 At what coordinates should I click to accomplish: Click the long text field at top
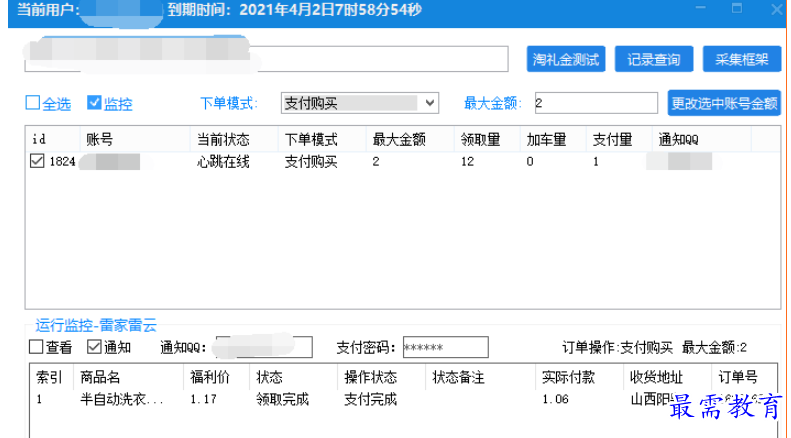click(x=266, y=59)
